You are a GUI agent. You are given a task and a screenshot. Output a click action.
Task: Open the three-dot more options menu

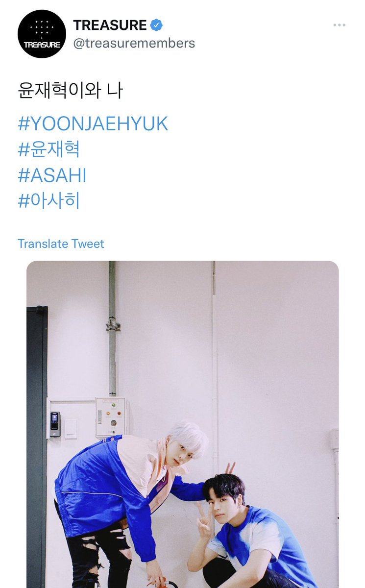pos(339,25)
